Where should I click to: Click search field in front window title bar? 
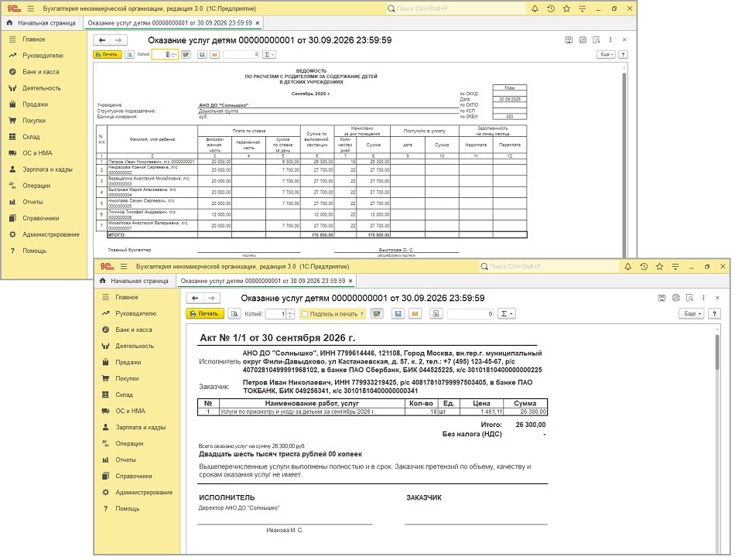tap(549, 266)
